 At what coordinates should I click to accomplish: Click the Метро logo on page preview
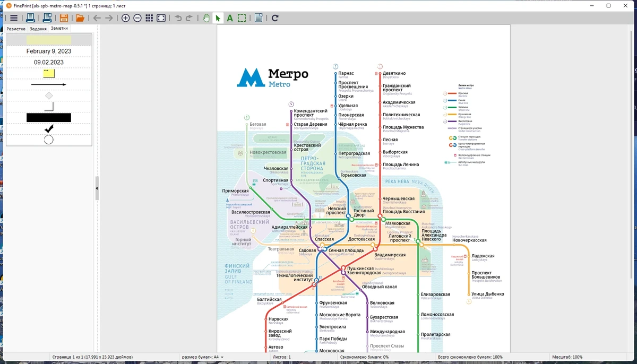click(x=272, y=77)
